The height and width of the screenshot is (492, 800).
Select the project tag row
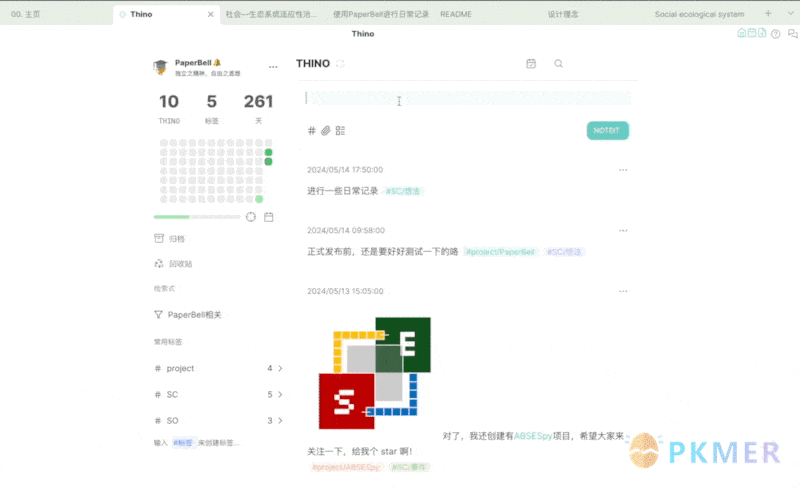(x=218, y=368)
